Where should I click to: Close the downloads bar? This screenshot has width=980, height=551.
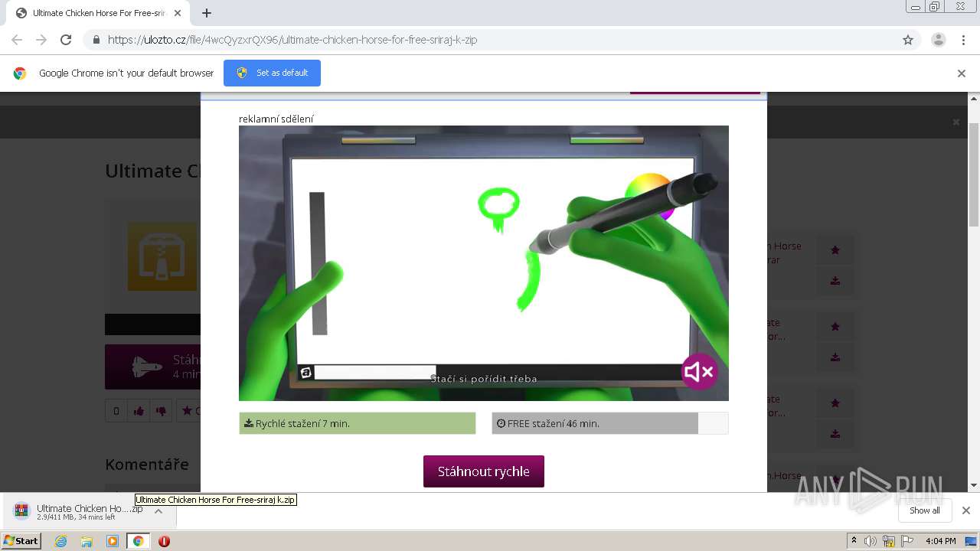coord(966,510)
